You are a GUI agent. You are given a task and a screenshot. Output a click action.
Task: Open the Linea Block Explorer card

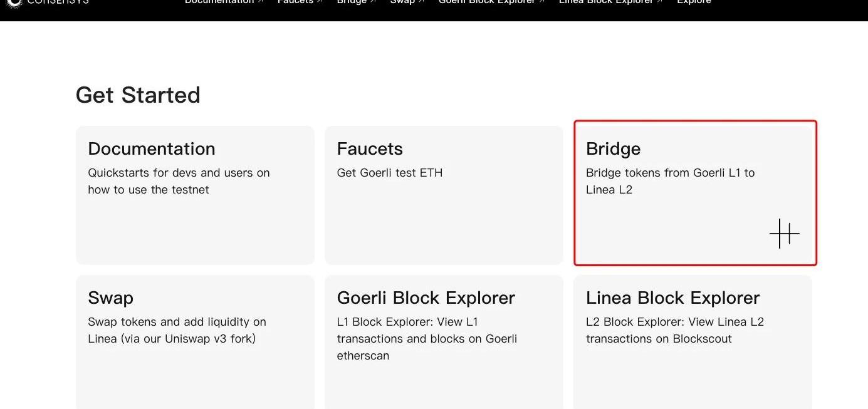pos(693,342)
